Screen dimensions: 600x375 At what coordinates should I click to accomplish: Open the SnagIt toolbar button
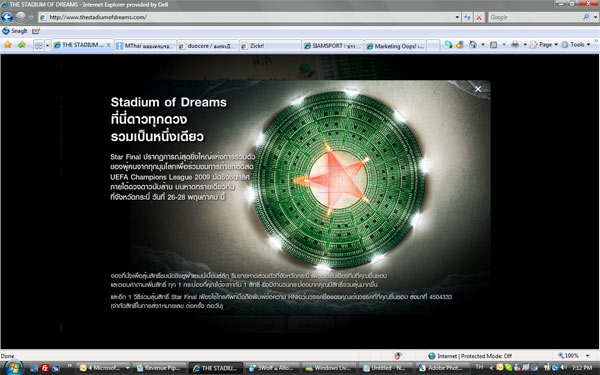click(x=15, y=31)
